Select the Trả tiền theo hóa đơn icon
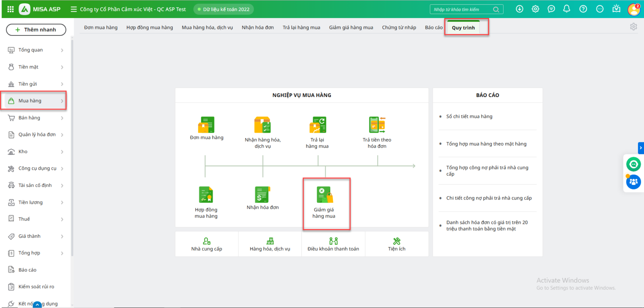Viewport: 644px width, 308px height. click(377, 125)
